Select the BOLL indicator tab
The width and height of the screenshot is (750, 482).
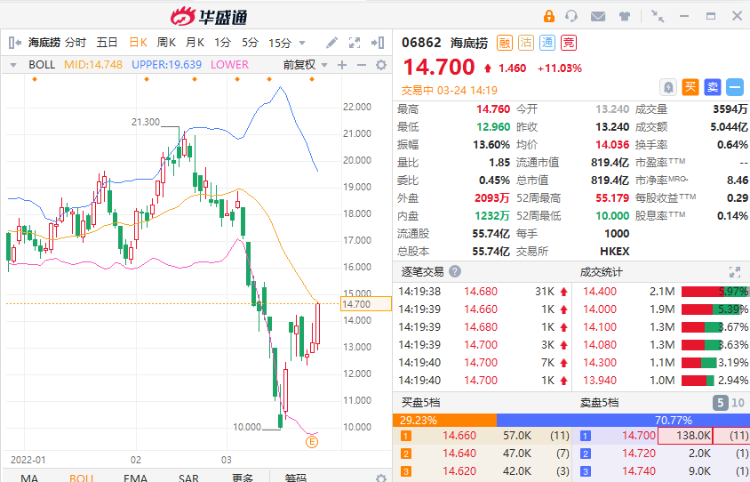tap(81, 478)
